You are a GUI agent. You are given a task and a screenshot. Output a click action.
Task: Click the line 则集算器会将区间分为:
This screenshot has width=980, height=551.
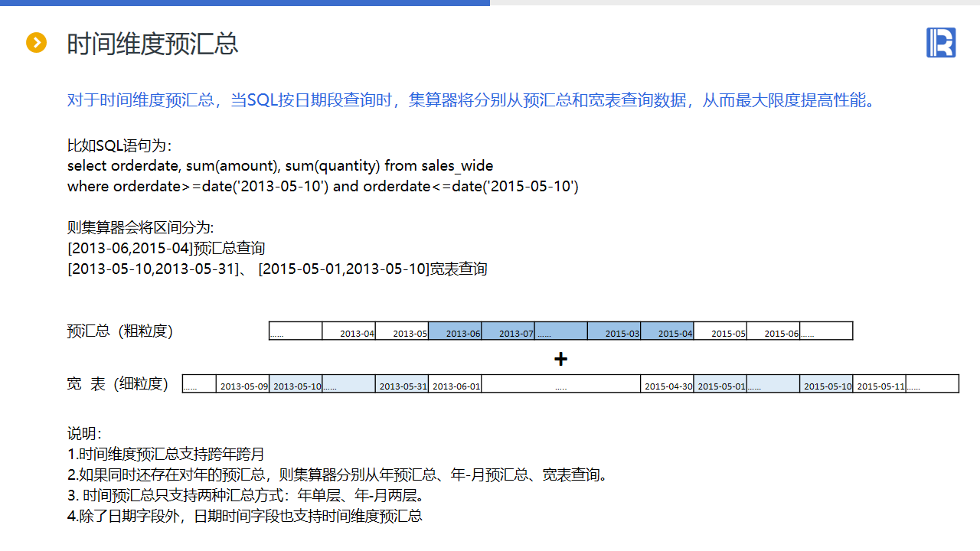click(141, 228)
